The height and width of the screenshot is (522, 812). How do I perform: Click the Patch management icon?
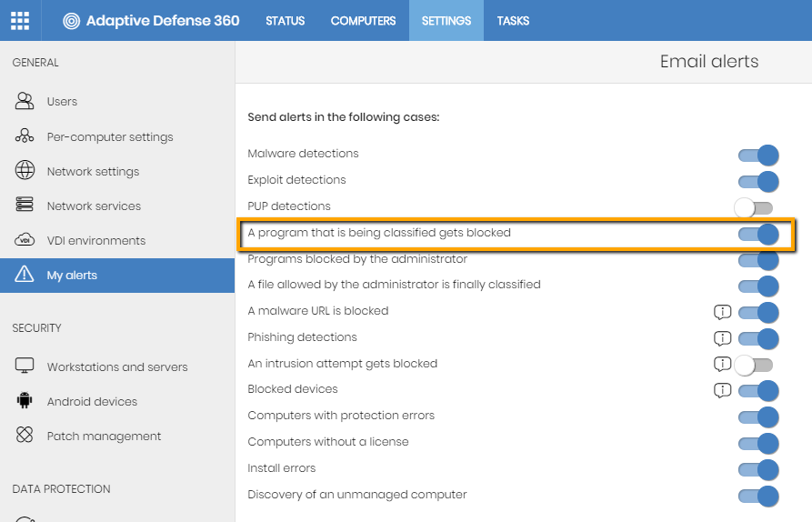(x=25, y=435)
